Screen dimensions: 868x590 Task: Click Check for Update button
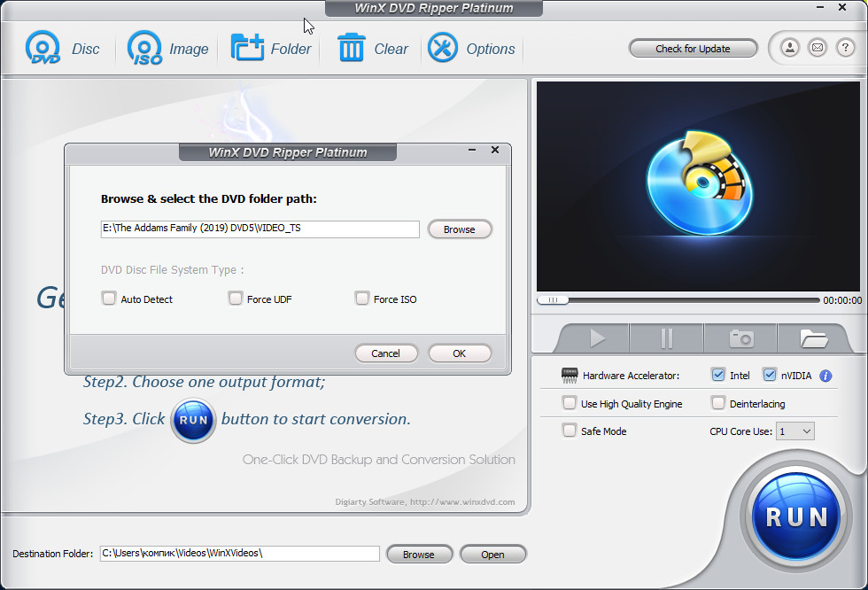tap(693, 49)
